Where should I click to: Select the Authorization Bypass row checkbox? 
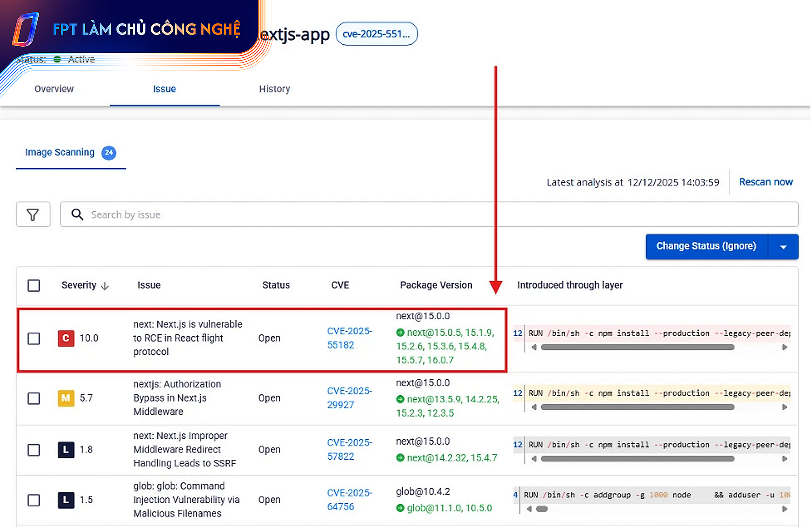point(34,398)
